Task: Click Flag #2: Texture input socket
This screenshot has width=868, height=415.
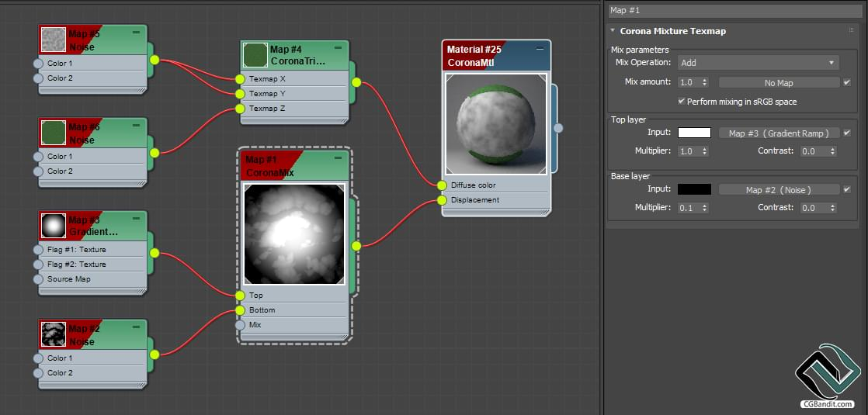Action: coord(38,264)
